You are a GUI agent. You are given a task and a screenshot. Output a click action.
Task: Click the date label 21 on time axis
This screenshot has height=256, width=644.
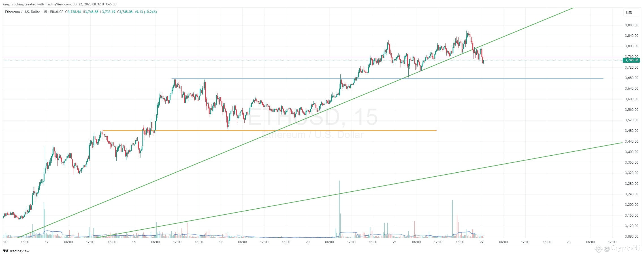point(394,242)
